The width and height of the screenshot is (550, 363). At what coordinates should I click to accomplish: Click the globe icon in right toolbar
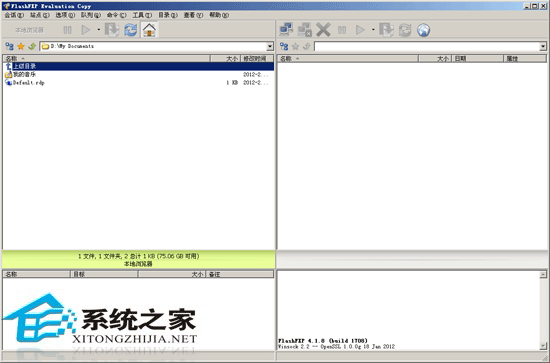pos(424,30)
